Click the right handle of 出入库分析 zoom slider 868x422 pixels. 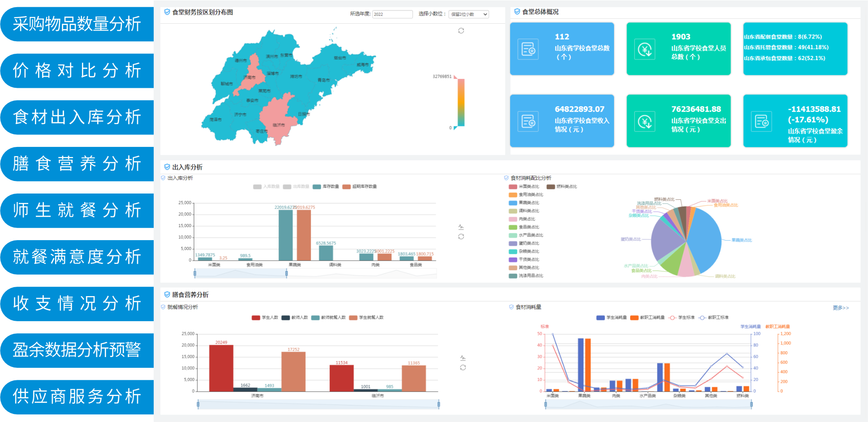coord(287,273)
